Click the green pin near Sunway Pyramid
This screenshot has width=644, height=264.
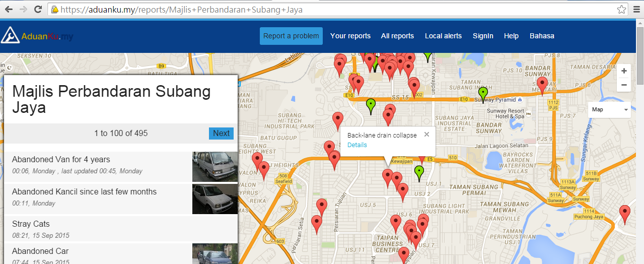(x=483, y=93)
